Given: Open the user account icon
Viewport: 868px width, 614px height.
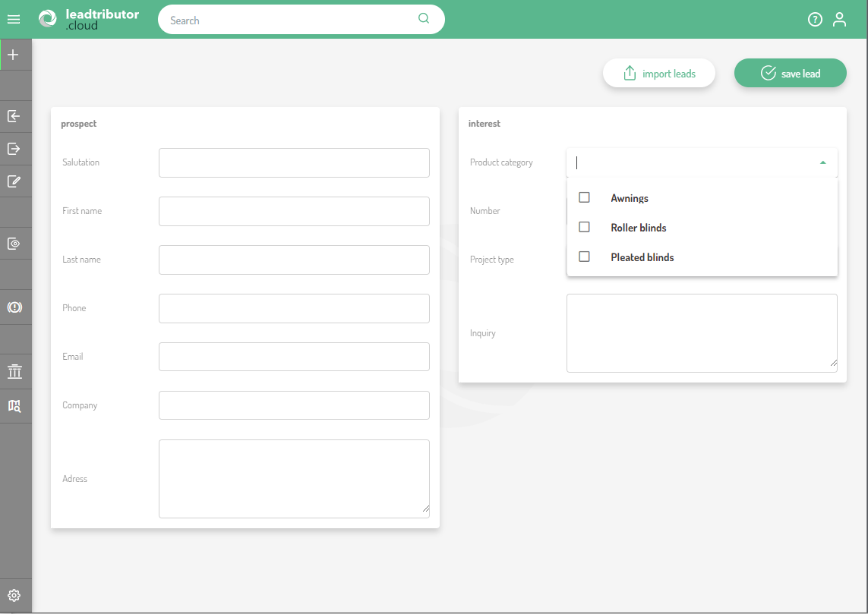Looking at the screenshot, I should pyautogui.click(x=839, y=20).
